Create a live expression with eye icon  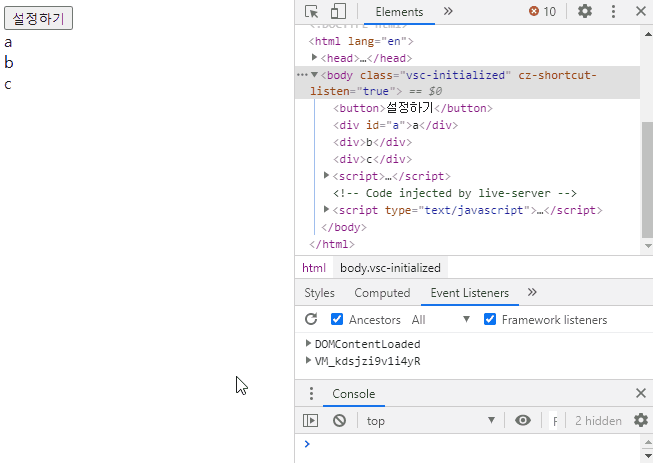tap(523, 421)
